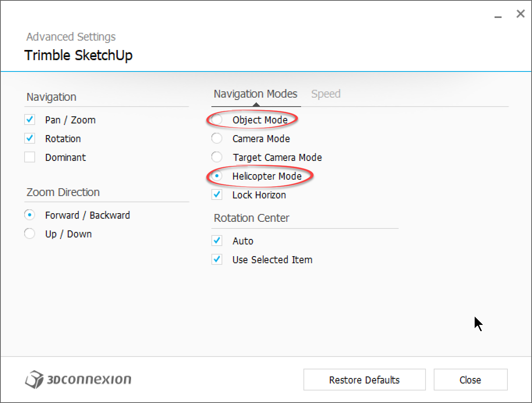Screen dimensions: 532x403
Task: Uncheck Auto rotation center
Action: pos(217,241)
